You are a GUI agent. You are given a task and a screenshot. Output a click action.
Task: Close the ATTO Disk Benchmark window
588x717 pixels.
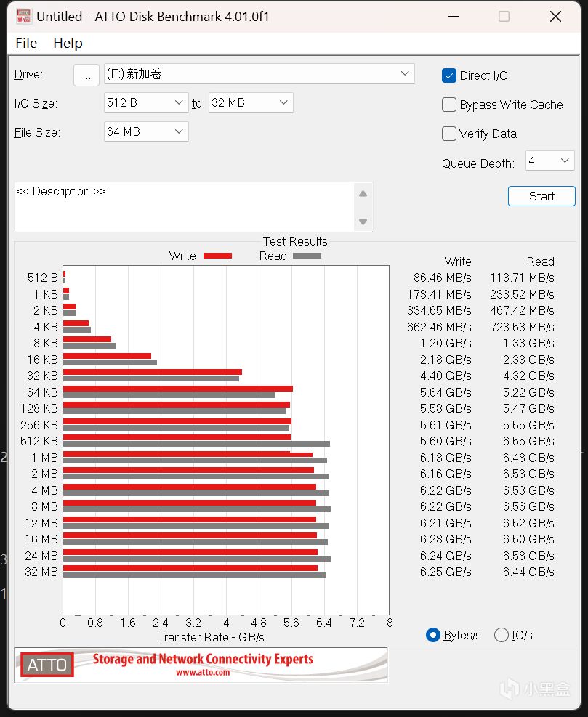coord(555,17)
